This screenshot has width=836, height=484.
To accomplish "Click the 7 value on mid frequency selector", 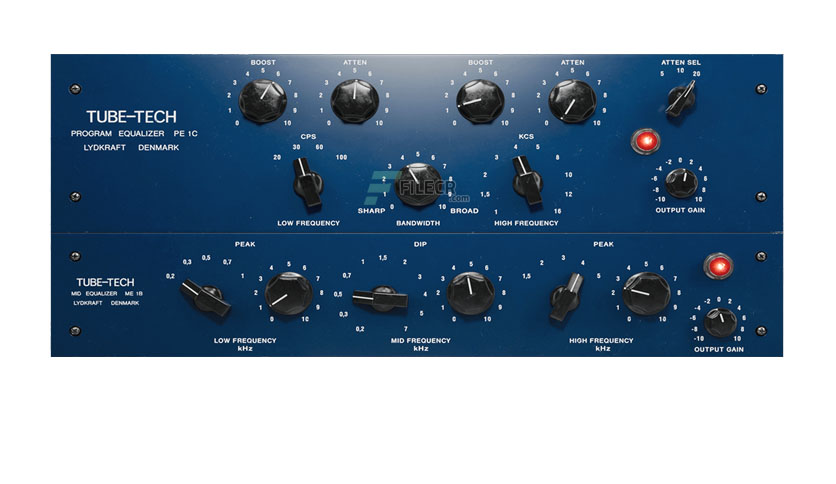I will (406, 329).
